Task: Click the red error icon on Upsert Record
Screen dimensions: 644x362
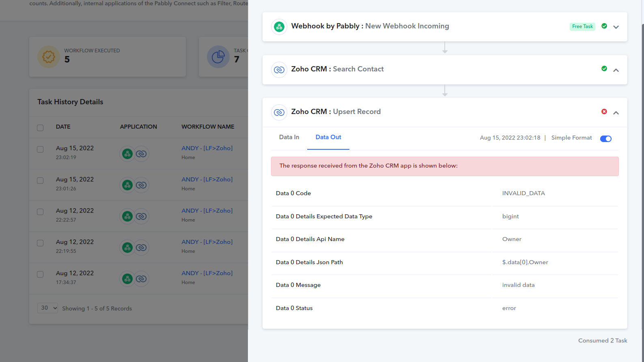Action: coord(604,112)
